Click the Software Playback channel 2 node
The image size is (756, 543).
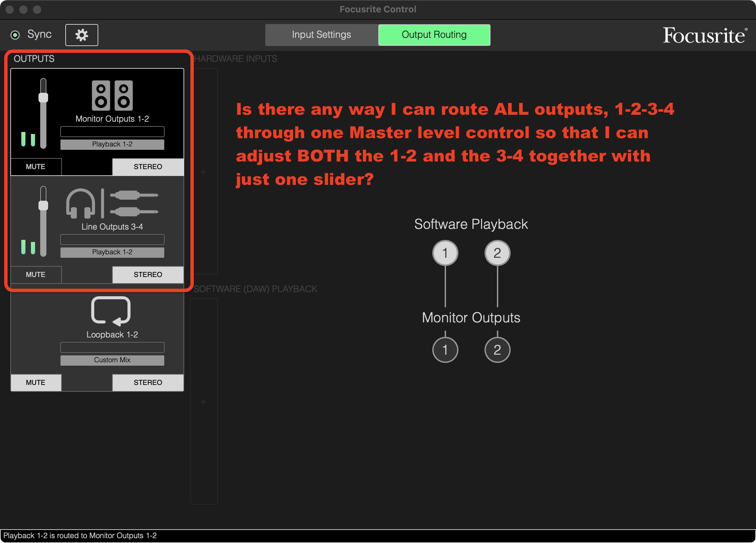497,253
